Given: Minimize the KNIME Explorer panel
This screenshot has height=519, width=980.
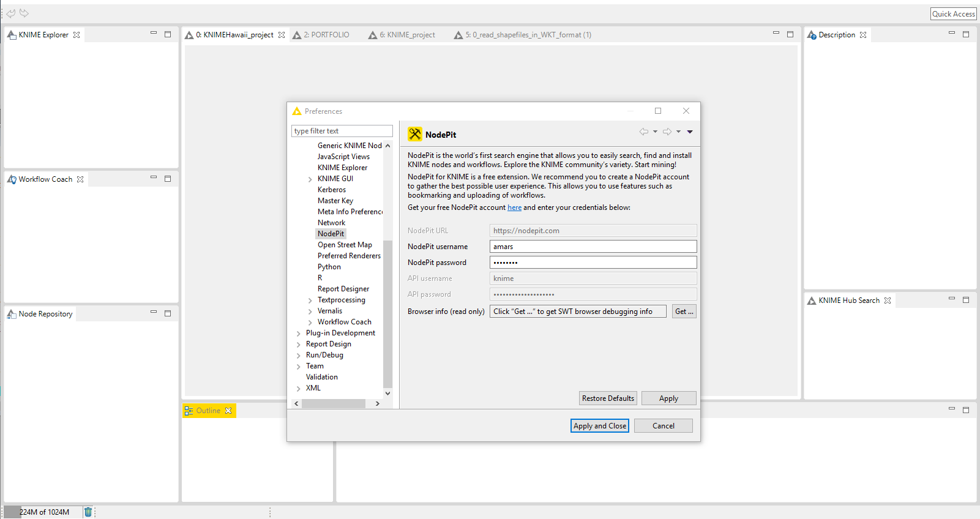Looking at the screenshot, I should coord(154,32).
